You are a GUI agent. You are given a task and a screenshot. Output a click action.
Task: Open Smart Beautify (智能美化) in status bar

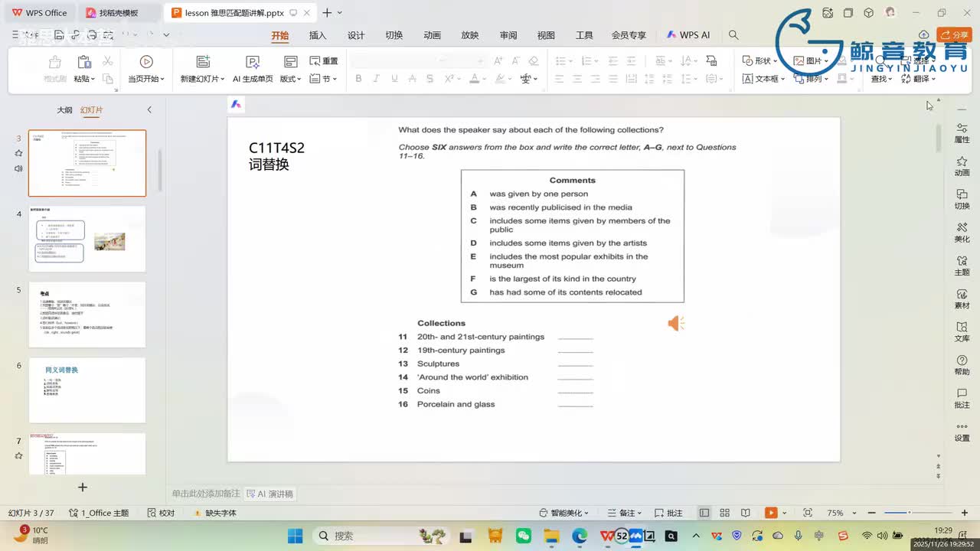(565, 513)
